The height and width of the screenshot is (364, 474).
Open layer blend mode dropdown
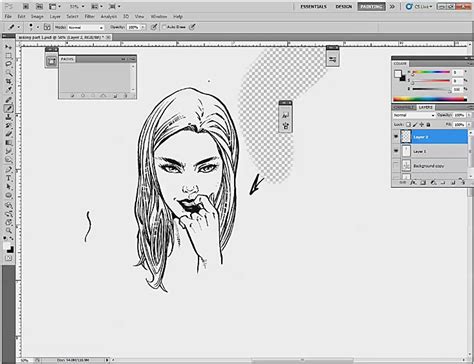pos(414,115)
